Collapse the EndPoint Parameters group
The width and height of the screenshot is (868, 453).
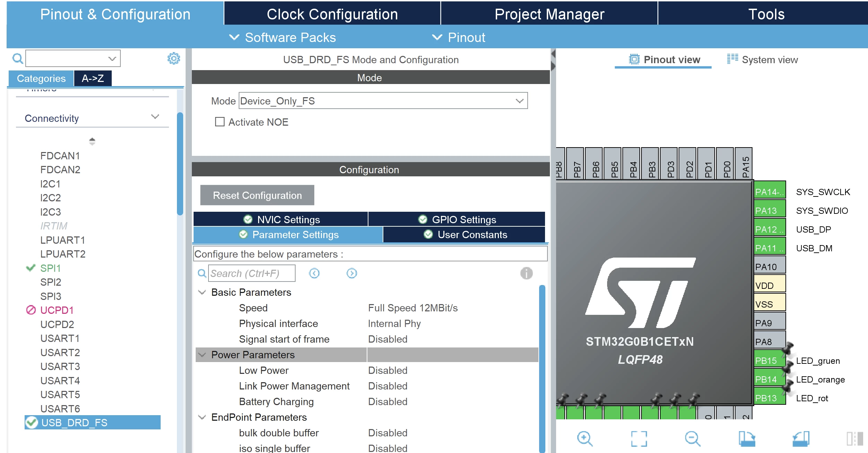[x=202, y=417]
